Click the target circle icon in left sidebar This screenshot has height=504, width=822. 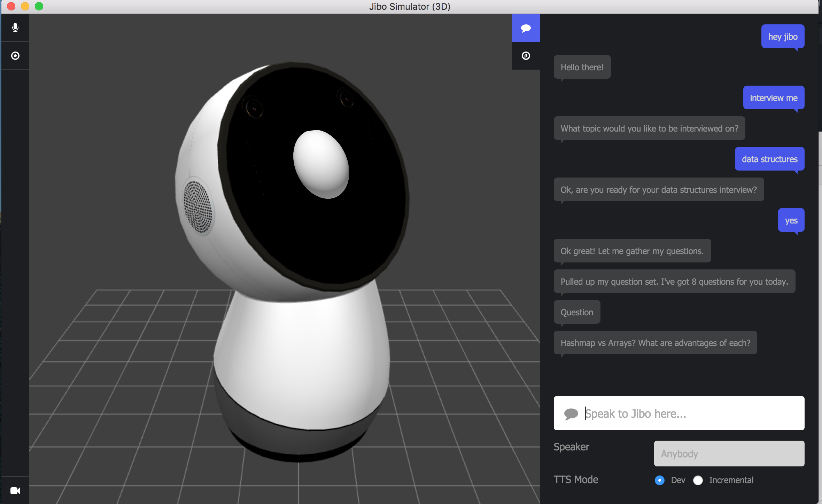click(15, 56)
